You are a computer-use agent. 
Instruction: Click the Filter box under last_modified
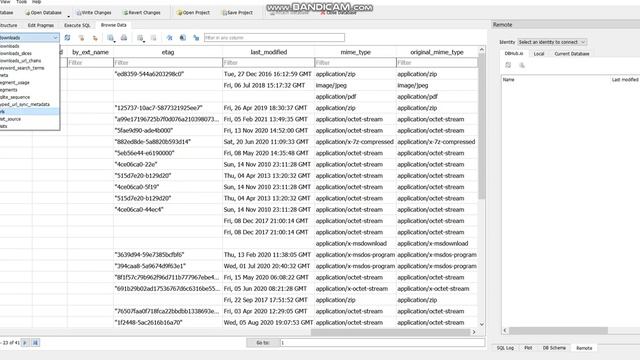[269, 63]
